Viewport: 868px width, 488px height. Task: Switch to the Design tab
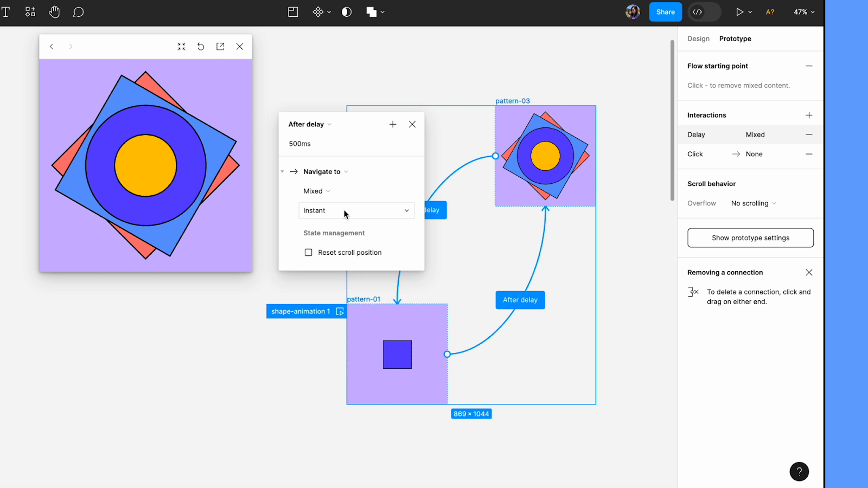pyautogui.click(x=698, y=38)
